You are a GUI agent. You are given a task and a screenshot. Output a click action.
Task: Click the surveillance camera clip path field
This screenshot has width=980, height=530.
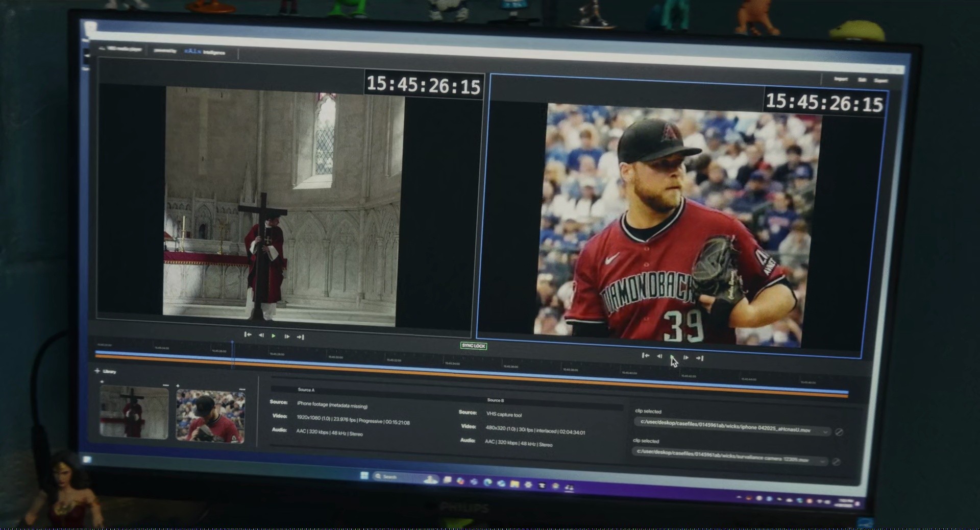point(730,455)
